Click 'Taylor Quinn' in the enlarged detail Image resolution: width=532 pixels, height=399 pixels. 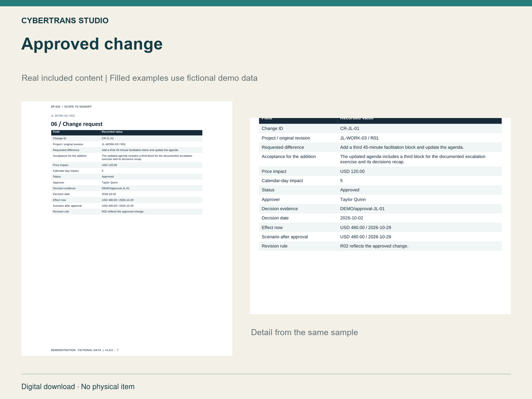pos(353,199)
